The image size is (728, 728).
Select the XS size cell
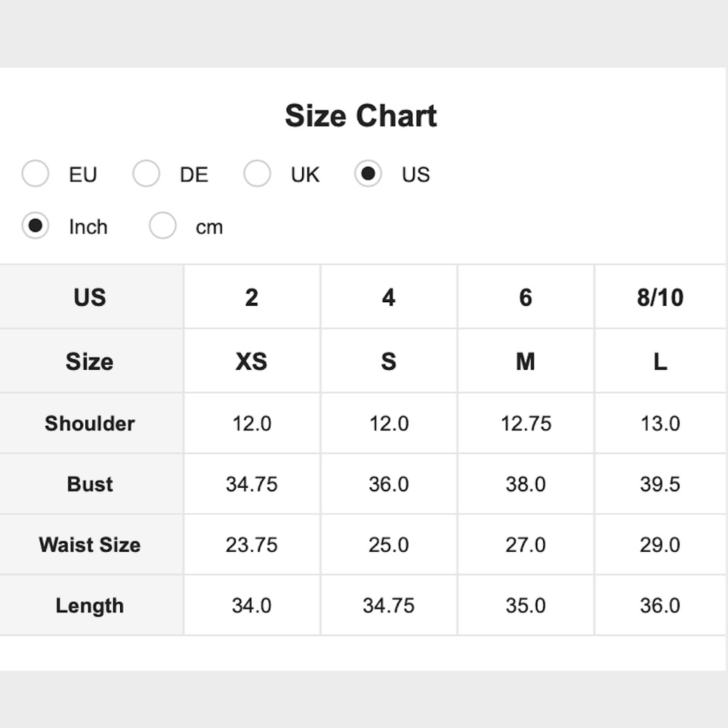(252, 361)
